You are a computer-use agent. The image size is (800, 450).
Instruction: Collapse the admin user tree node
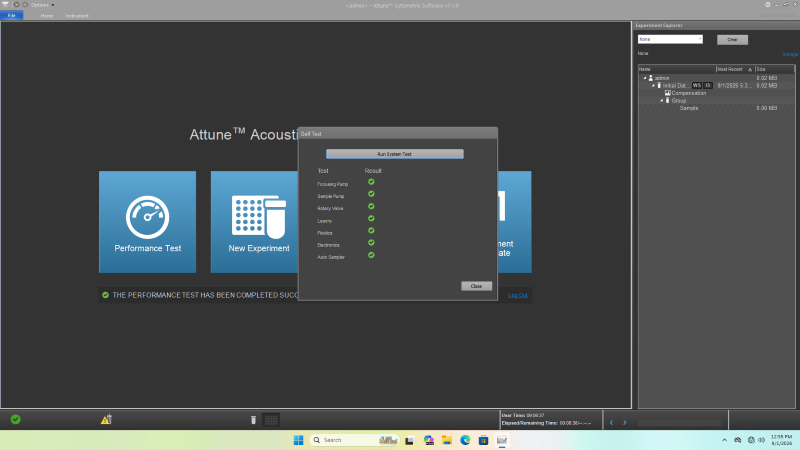pyautogui.click(x=645, y=78)
